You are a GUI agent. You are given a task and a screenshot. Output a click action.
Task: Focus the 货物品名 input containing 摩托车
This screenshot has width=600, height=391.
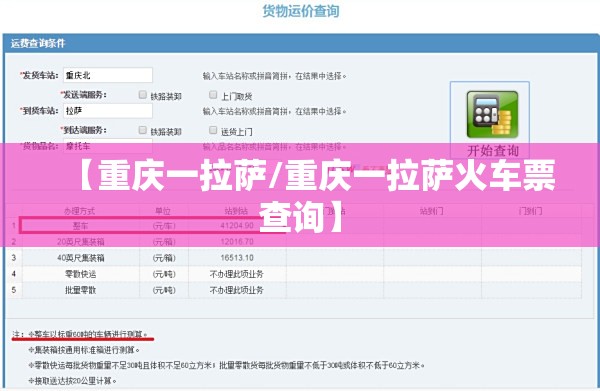[108, 146]
